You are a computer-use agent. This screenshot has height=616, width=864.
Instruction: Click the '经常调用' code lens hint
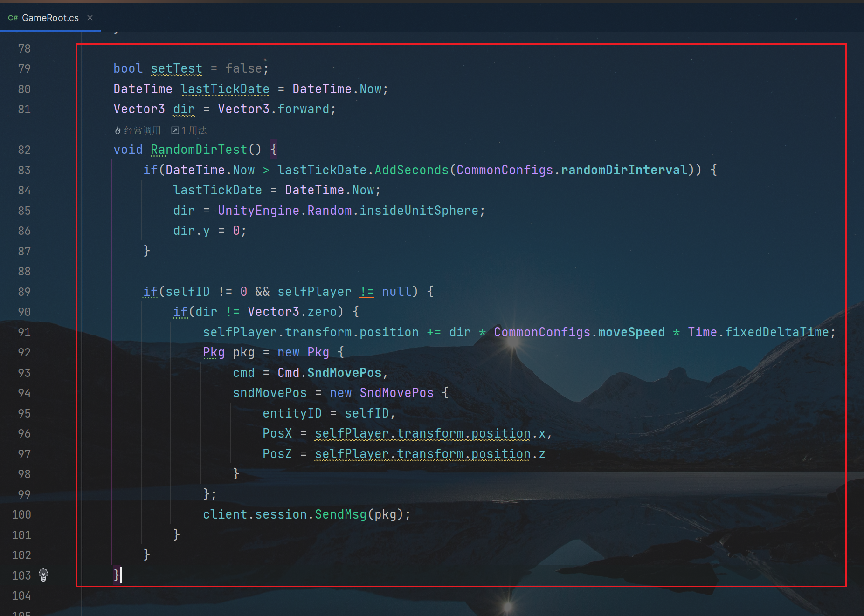142,130
